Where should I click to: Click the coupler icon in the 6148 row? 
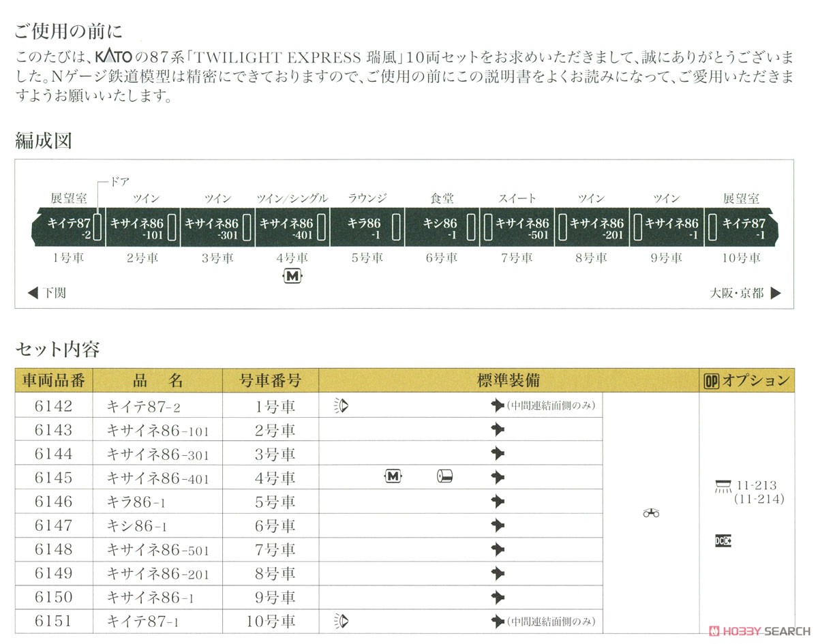(x=498, y=549)
